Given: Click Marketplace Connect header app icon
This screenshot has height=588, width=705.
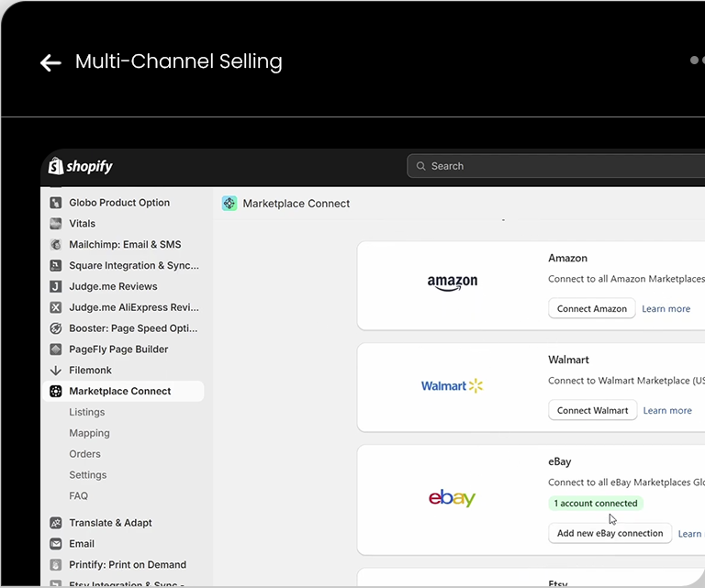Looking at the screenshot, I should click(229, 204).
